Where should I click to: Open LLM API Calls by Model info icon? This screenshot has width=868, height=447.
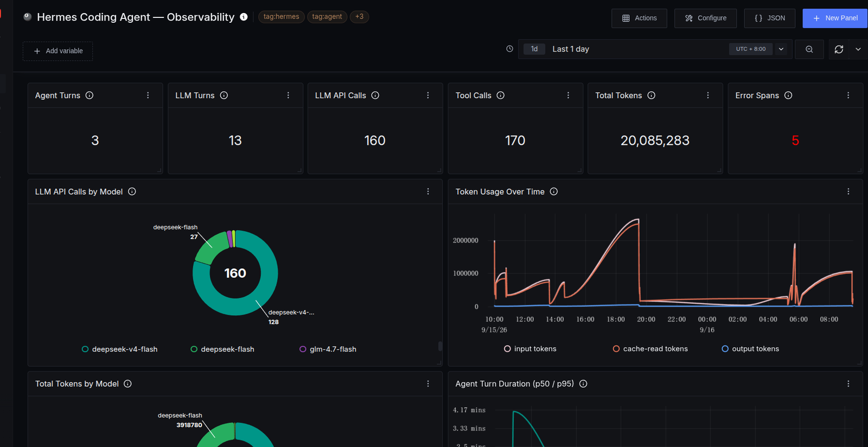(x=132, y=191)
